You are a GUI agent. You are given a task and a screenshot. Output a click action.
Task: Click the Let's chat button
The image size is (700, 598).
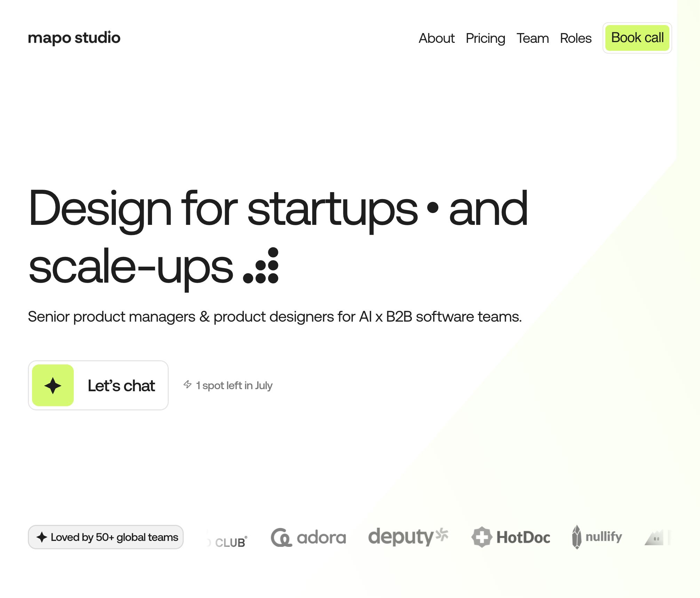(98, 385)
